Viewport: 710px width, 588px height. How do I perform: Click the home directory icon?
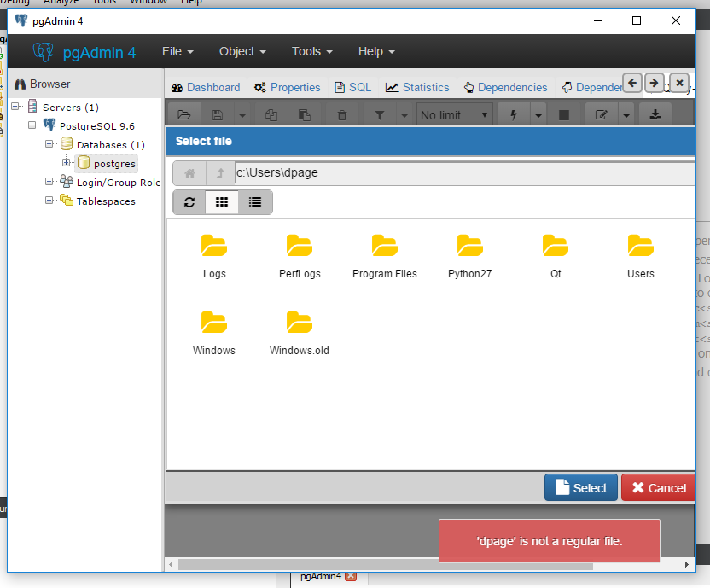[x=189, y=173]
